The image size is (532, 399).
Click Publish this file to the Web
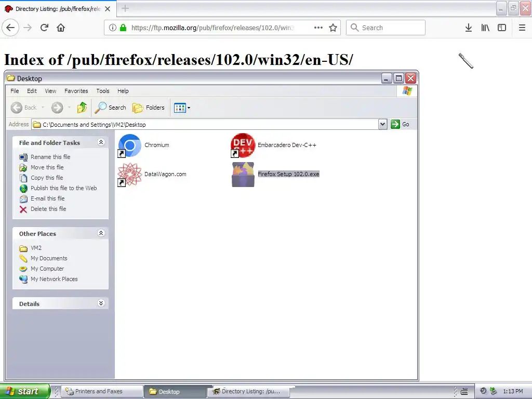[x=64, y=188]
